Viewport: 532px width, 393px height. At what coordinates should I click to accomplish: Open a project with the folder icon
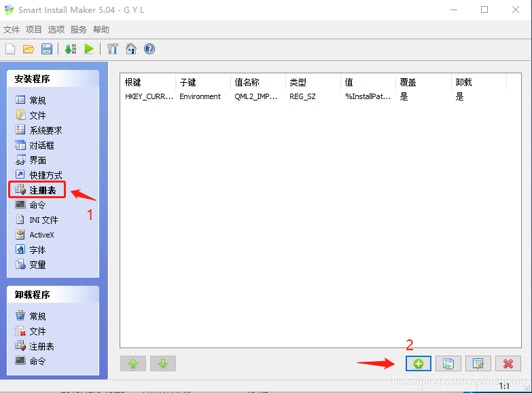point(29,49)
